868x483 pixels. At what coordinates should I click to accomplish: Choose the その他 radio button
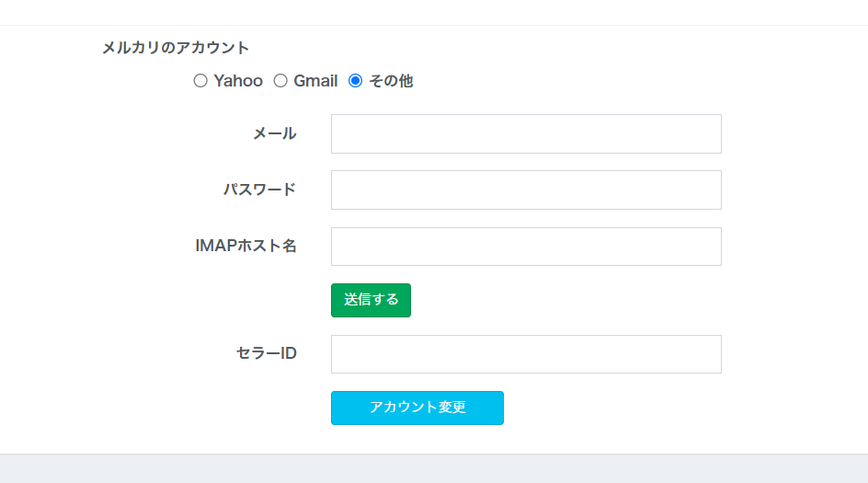click(x=356, y=81)
